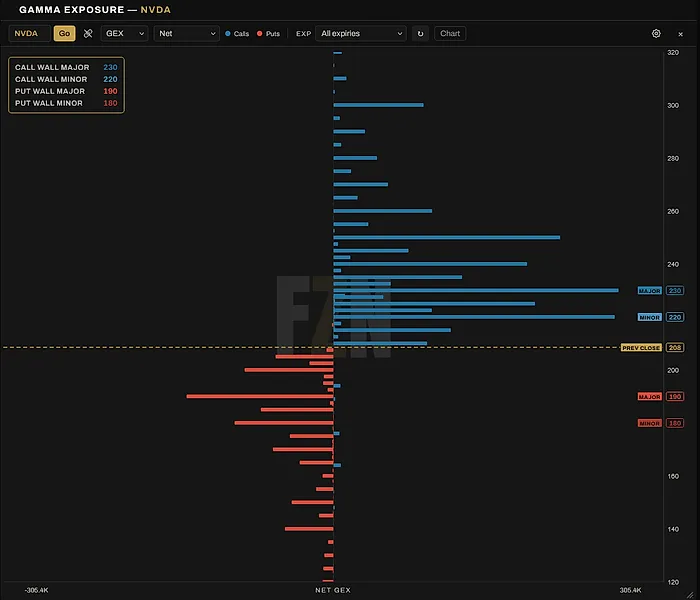Click the -305.4K axis label

(36, 590)
